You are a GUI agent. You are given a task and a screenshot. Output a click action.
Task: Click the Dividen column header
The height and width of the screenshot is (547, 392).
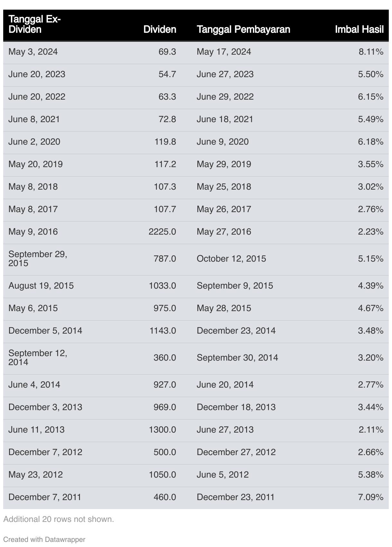[160, 30]
